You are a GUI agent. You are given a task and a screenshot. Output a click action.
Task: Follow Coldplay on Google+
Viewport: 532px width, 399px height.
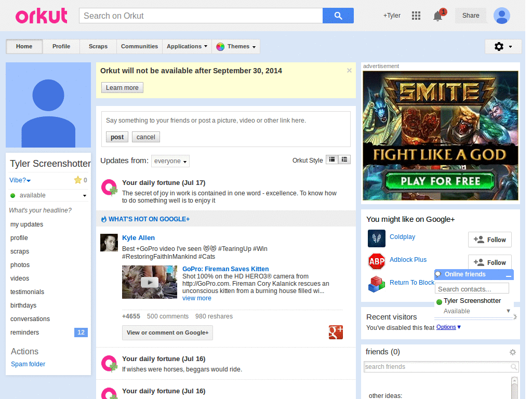click(489, 240)
